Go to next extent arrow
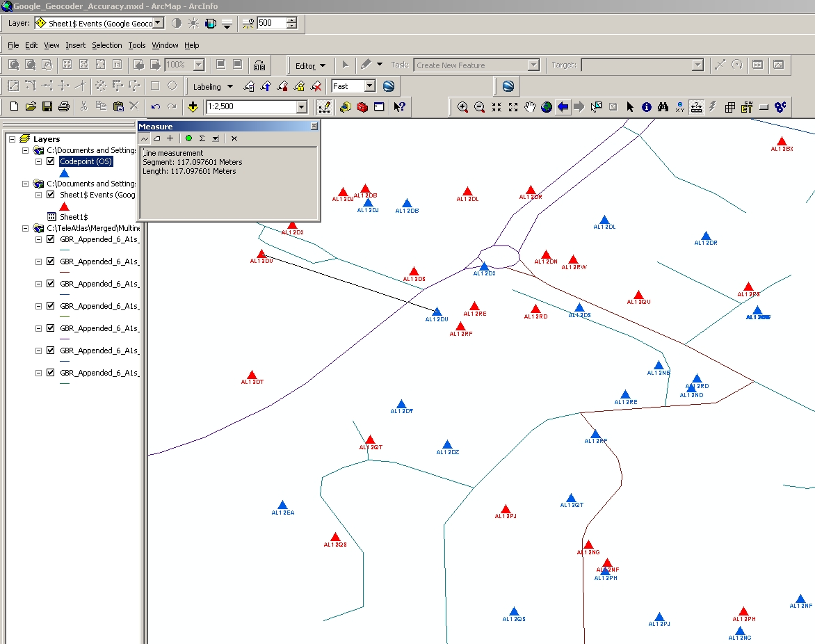This screenshot has height=644, width=815. point(579,107)
